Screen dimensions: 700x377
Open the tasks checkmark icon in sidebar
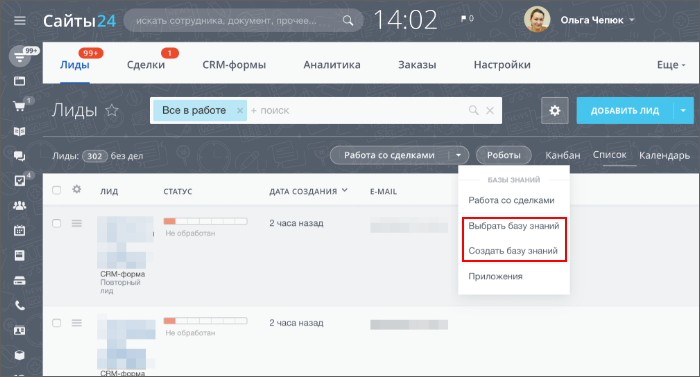pos(19,180)
